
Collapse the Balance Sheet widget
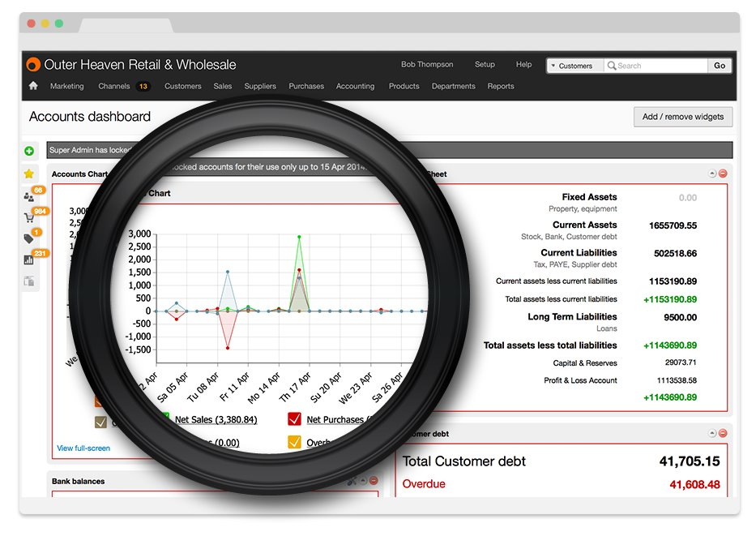712,174
